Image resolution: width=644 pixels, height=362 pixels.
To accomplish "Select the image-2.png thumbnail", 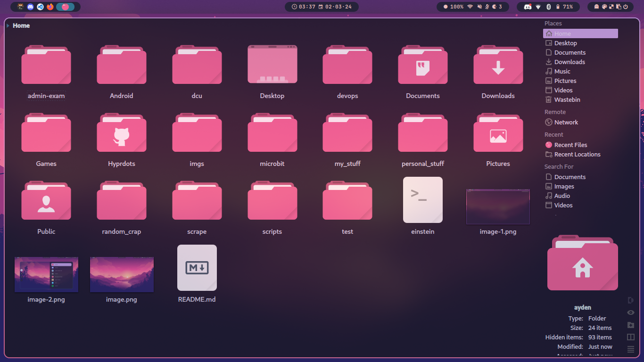I will point(46,274).
